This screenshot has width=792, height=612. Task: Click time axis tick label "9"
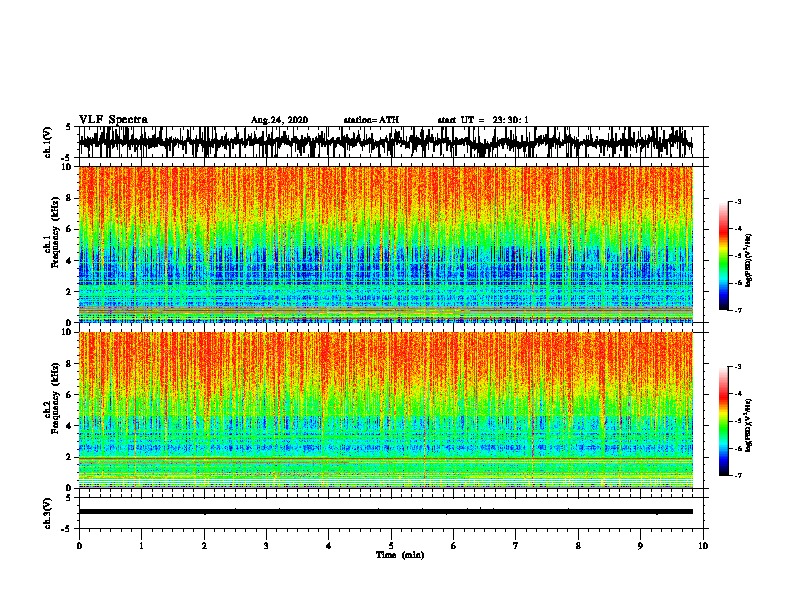640,546
